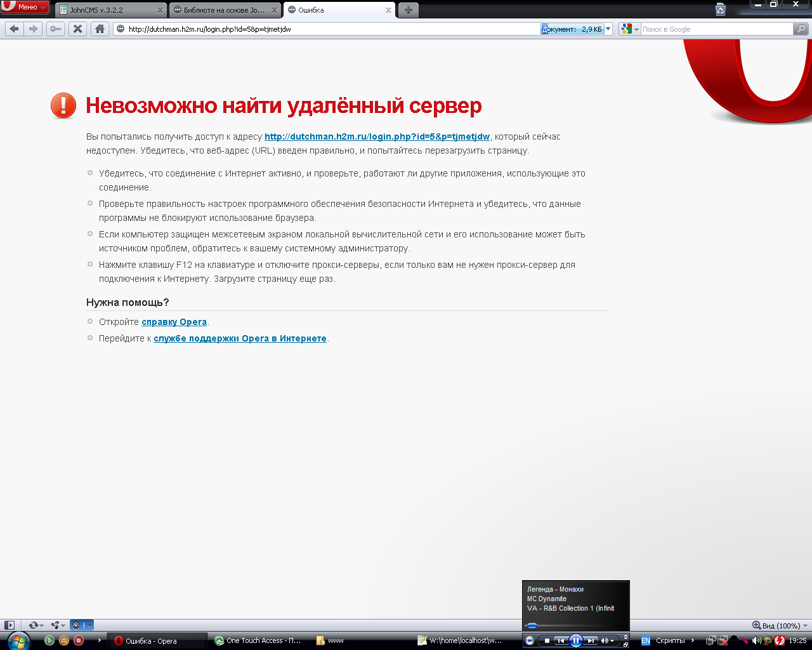Open the Вид (100%) zoom dropdown

tap(780, 625)
